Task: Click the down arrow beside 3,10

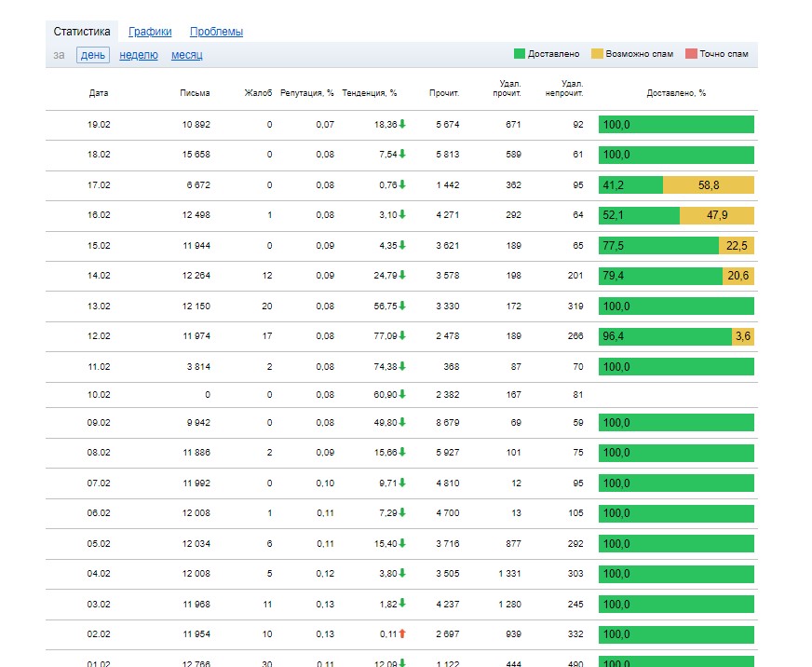Action: [402, 214]
